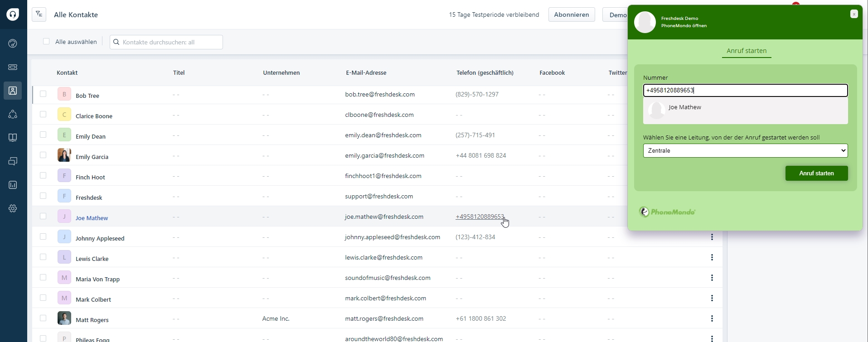The width and height of the screenshot is (868, 342).
Task: Click the filter toggle icon beside Alle Kontakte
Action: coord(39,14)
